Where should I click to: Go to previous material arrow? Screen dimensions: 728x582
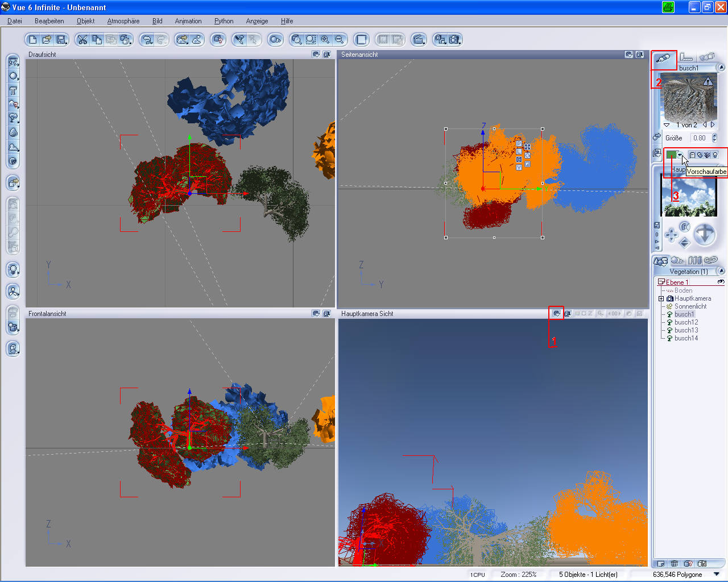coord(705,124)
